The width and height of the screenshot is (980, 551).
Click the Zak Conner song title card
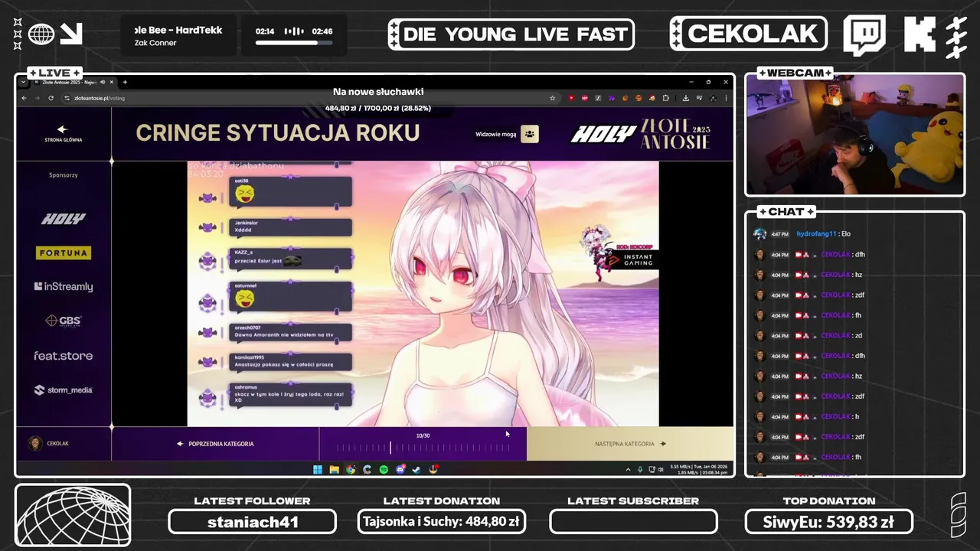click(x=178, y=36)
